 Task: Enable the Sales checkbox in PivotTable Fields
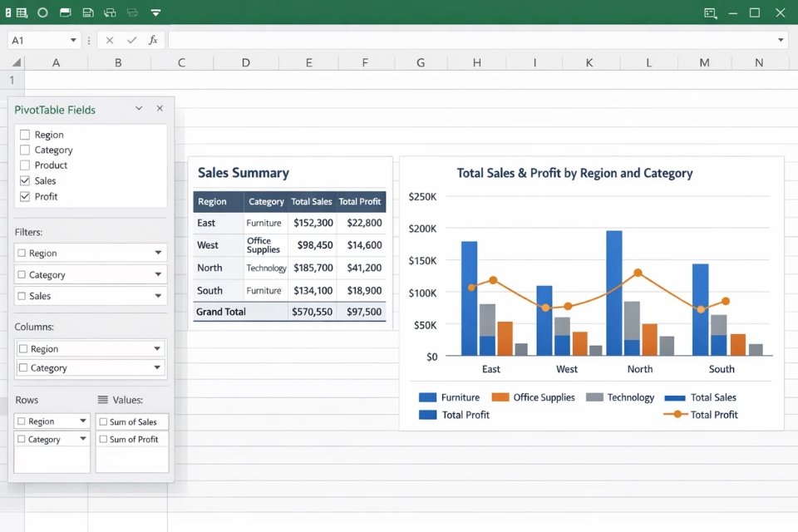27,180
